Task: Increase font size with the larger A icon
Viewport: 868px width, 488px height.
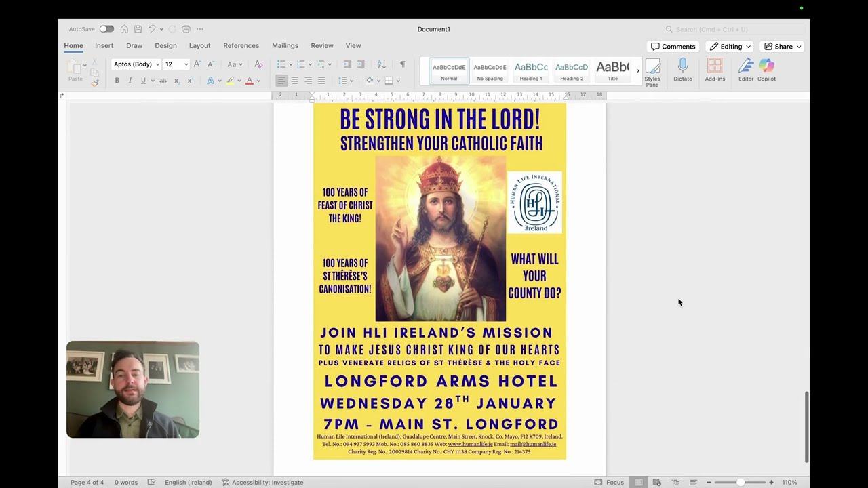Action: pos(197,64)
